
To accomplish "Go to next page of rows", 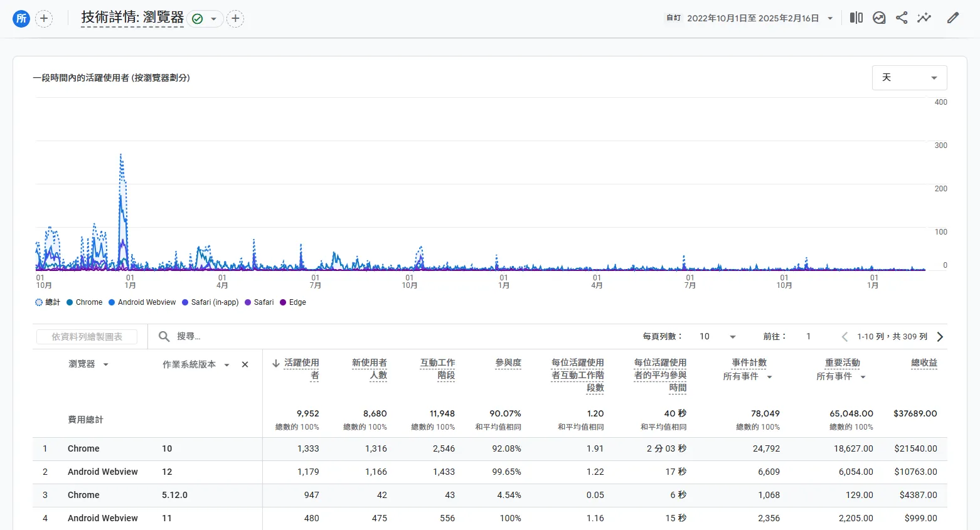I will click(x=940, y=337).
